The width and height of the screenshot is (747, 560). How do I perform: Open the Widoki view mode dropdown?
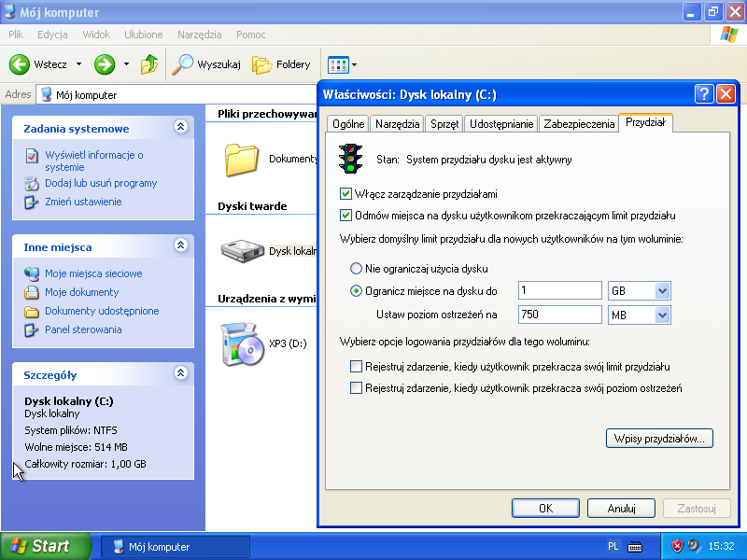click(342, 64)
